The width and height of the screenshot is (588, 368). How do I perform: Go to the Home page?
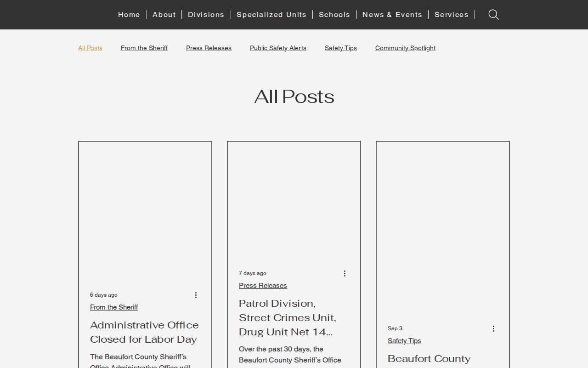[x=129, y=15]
